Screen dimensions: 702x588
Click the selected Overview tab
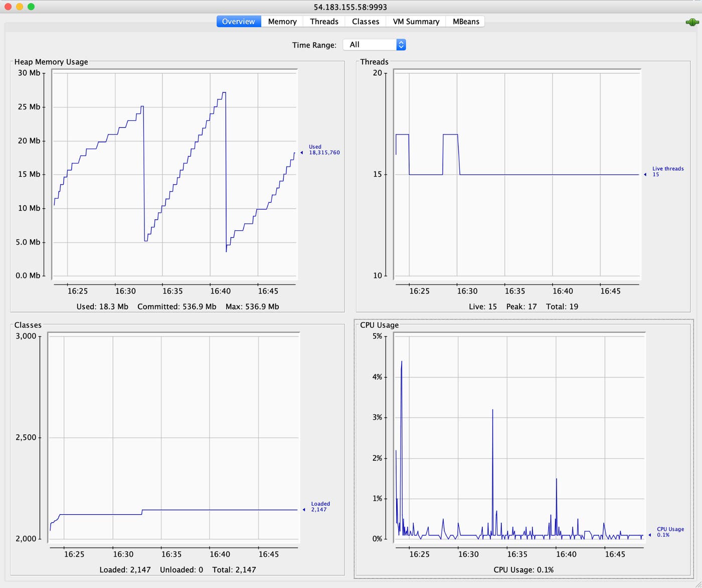(x=238, y=21)
